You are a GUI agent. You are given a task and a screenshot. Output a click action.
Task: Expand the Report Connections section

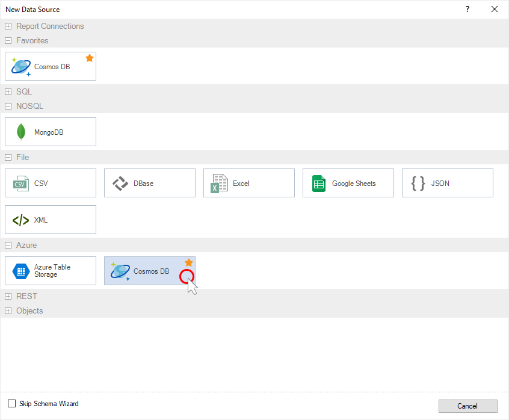click(x=7, y=26)
